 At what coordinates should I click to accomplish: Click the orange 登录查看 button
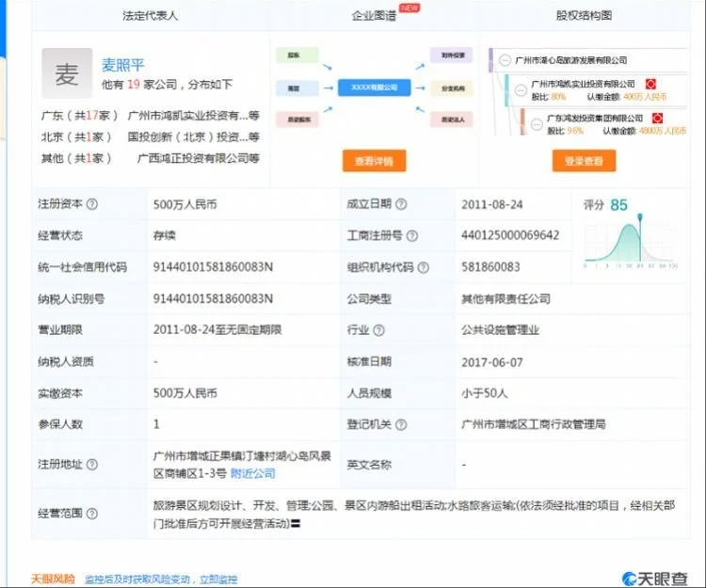584,161
